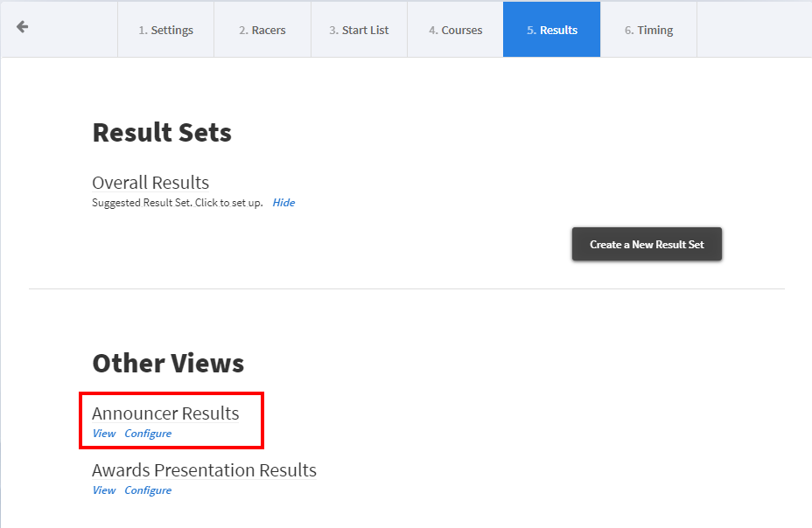This screenshot has width=812, height=528.
Task: Switch to the Racers tab
Action: coord(262,30)
